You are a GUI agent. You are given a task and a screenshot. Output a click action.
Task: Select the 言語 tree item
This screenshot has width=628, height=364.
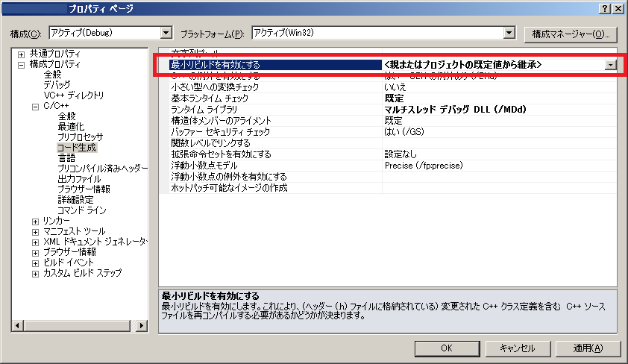[66, 158]
